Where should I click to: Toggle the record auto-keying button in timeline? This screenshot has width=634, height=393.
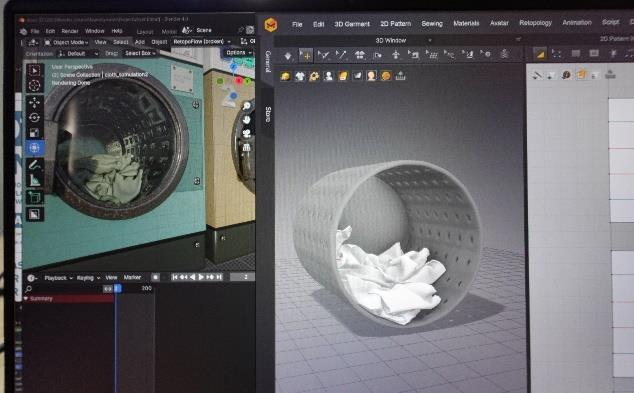(155, 277)
